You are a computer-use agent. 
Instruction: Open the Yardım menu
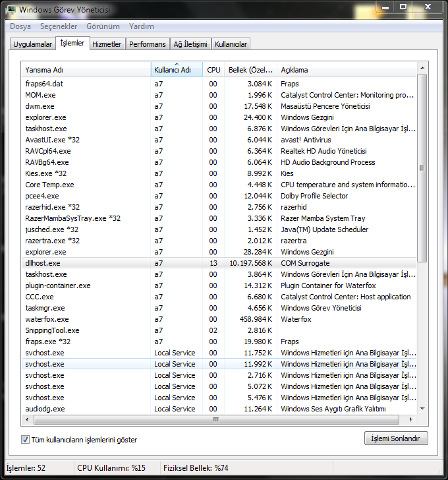tap(141, 26)
